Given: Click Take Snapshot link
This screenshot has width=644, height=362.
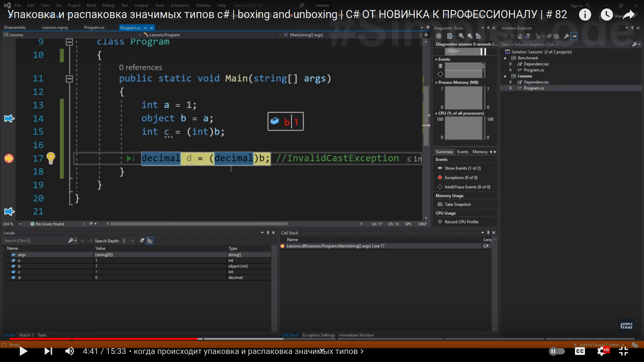Looking at the screenshot, I should pyautogui.click(x=457, y=204).
